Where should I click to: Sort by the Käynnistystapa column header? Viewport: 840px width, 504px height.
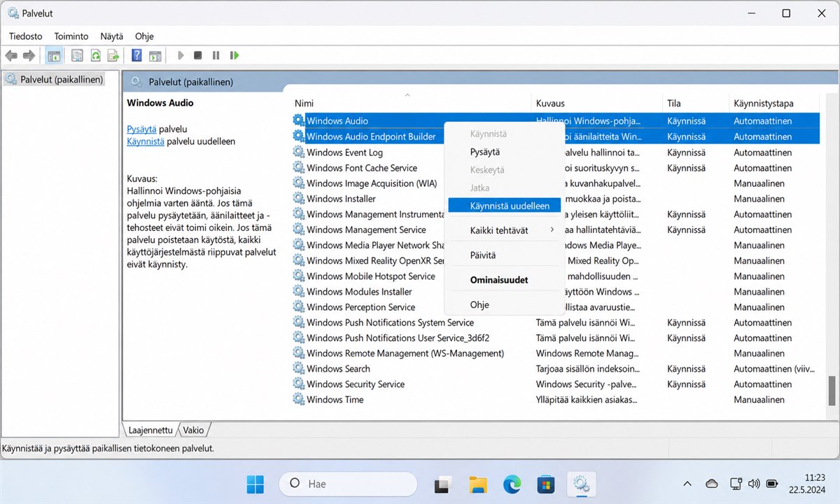[774, 103]
